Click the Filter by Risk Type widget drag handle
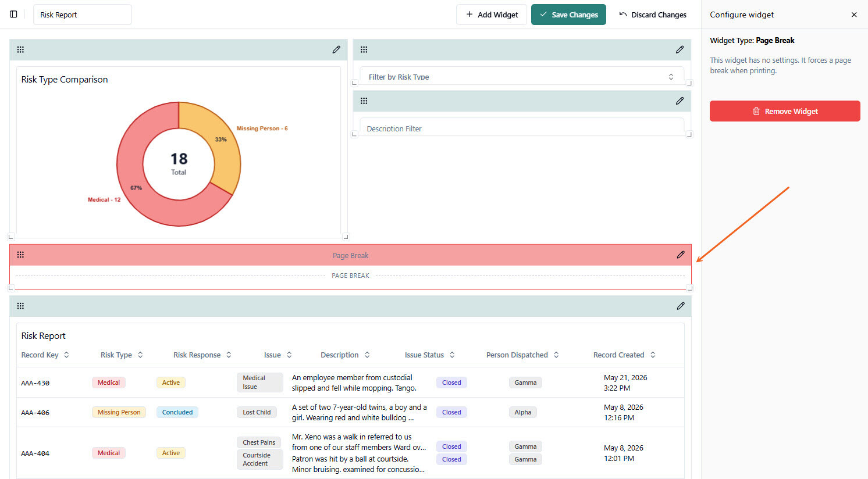868x479 pixels. pos(364,49)
